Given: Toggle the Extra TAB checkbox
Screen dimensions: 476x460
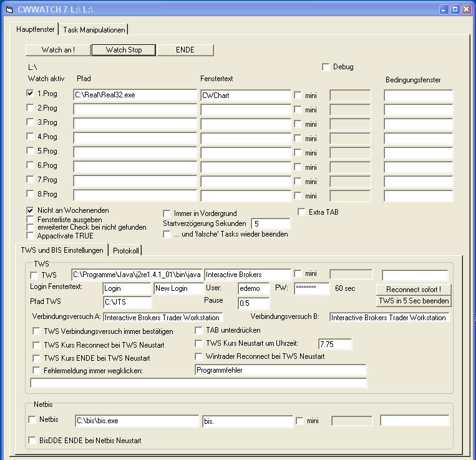Looking at the screenshot, I should tap(302, 212).
